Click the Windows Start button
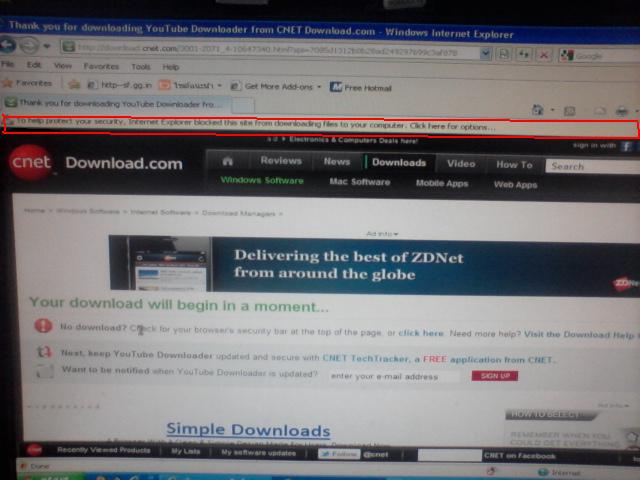Viewport: 640px width, 480px height. [x=50, y=477]
